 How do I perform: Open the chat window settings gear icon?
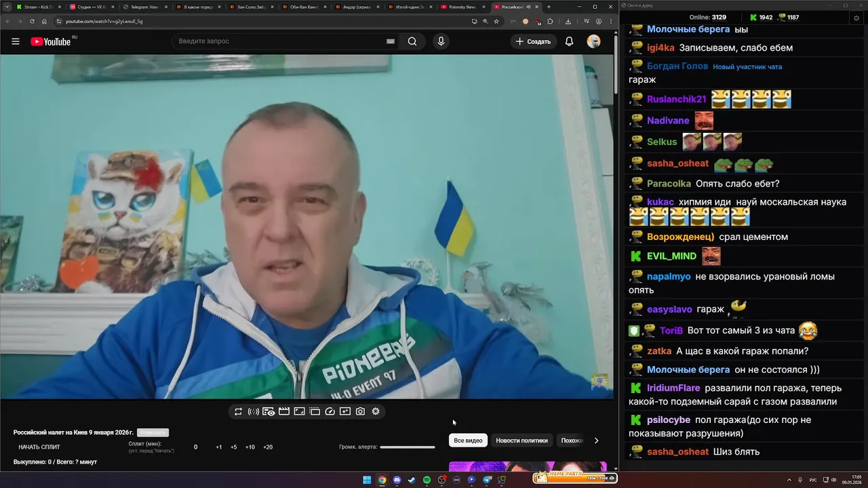point(856,18)
